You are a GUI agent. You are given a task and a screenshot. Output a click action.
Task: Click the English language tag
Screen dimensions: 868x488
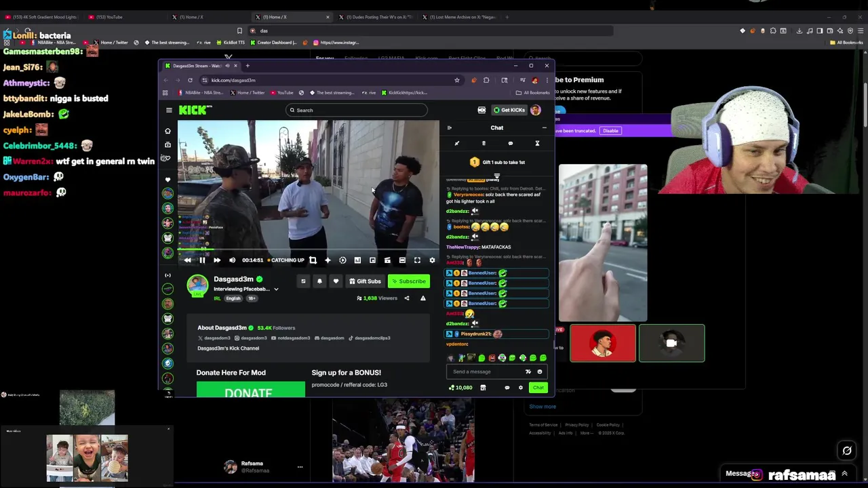click(x=233, y=298)
